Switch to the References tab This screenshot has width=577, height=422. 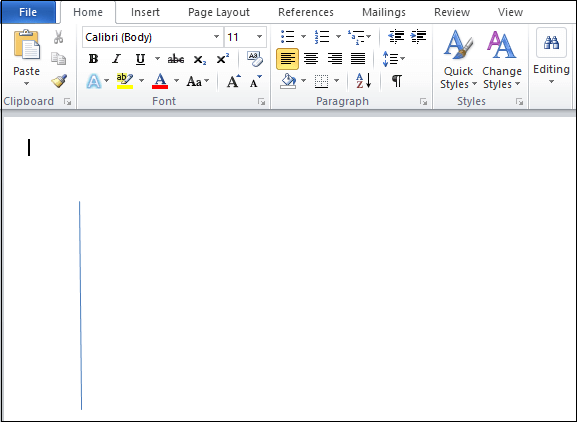pos(306,12)
